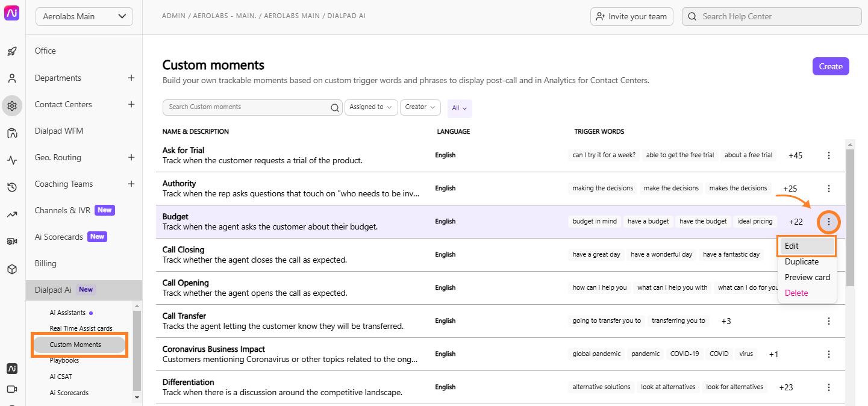Viewport: 868px width, 406px height.
Task: Add a new Contact Center with plus icon
Action: pyautogui.click(x=131, y=104)
